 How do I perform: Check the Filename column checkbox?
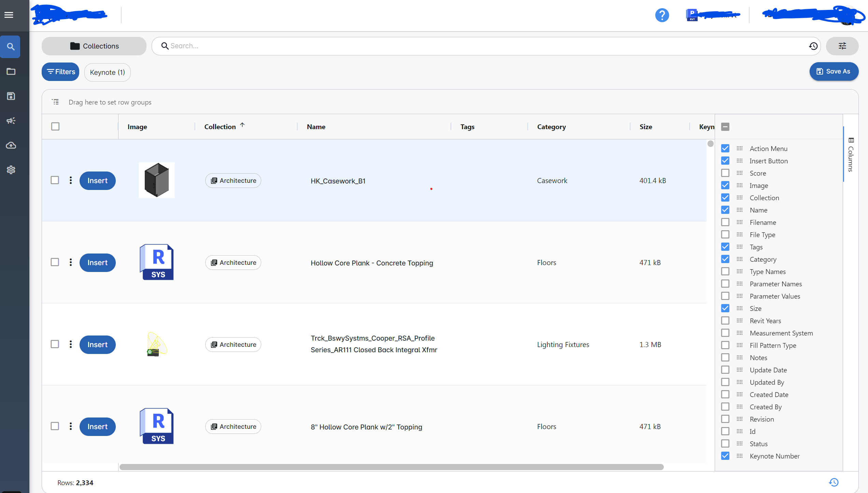[x=725, y=222]
